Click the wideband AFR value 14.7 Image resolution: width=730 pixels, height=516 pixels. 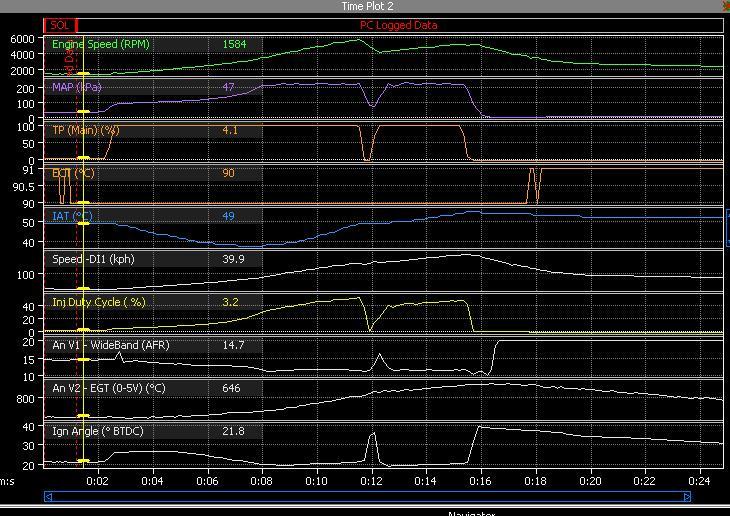click(x=233, y=345)
